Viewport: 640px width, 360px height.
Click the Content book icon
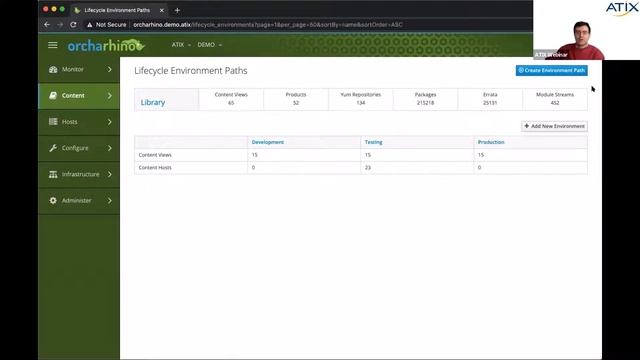click(x=53, y=96)
